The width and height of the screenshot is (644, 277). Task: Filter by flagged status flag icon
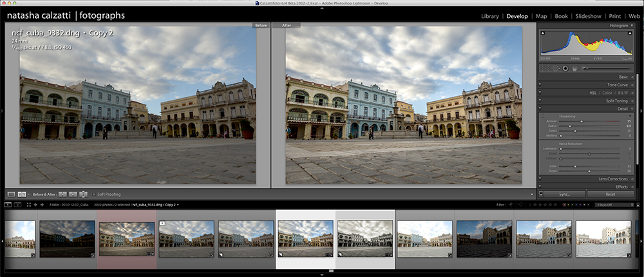click(x=511, y=204)
